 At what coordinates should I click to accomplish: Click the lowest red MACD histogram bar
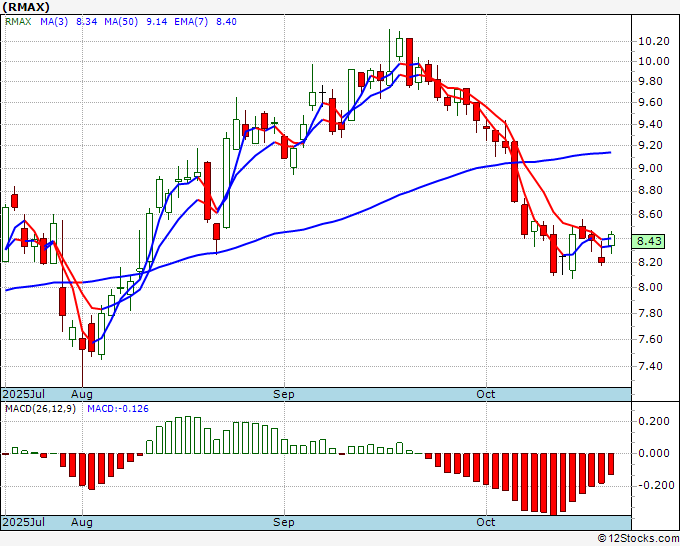(553, 484)
